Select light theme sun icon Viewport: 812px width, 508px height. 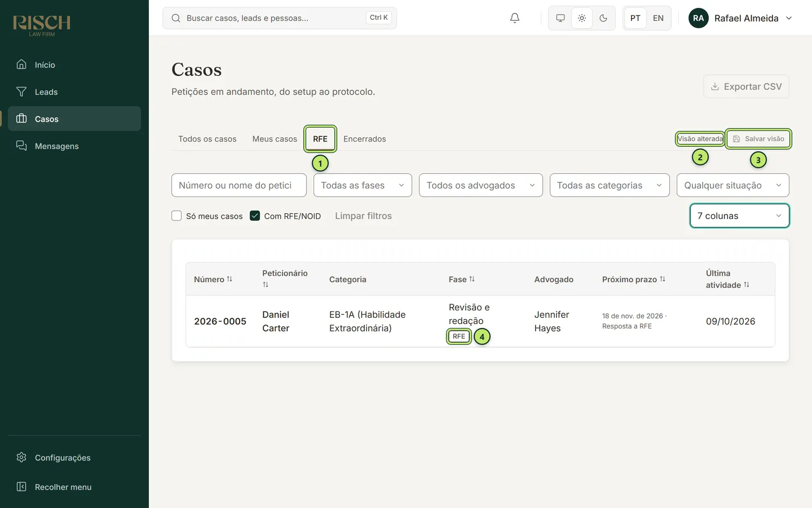point(582,18)
